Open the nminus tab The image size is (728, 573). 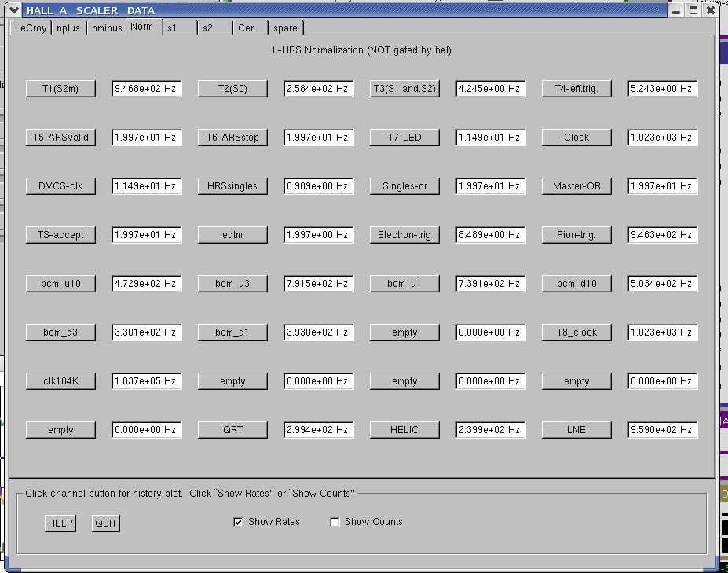click(x=107, y=28)
